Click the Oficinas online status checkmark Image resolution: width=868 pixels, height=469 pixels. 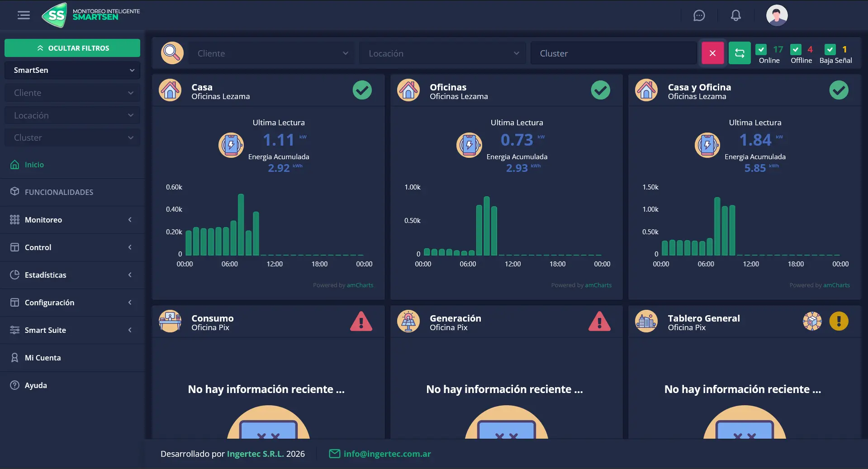coord(601,90)
